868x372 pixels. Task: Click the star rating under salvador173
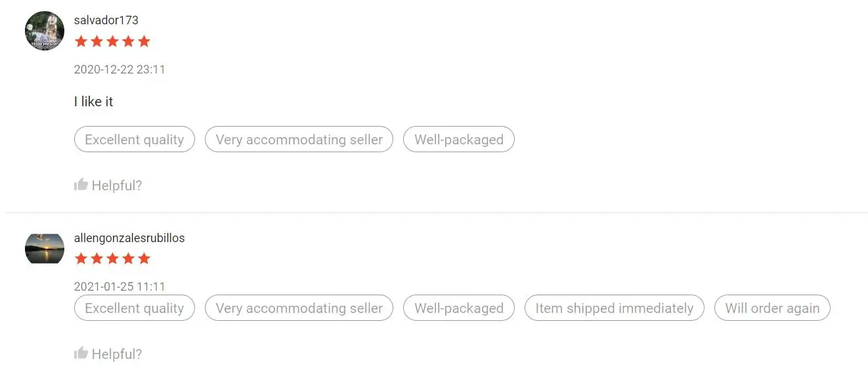coord(112,42)
